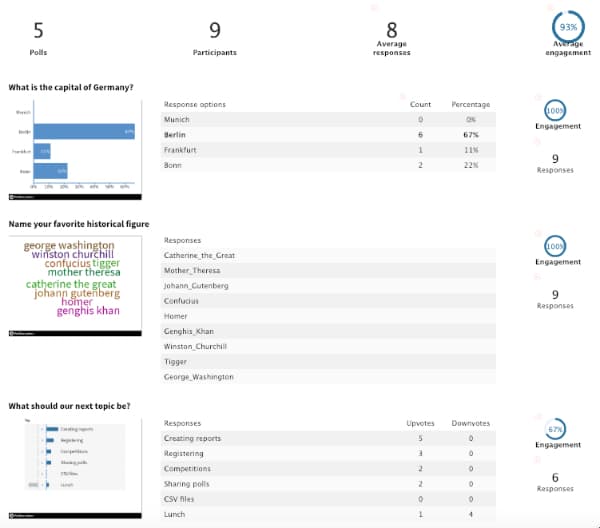Click the 100% engagement ring for Germany poll
Screen dimensions: 600x528
point(554,110)
